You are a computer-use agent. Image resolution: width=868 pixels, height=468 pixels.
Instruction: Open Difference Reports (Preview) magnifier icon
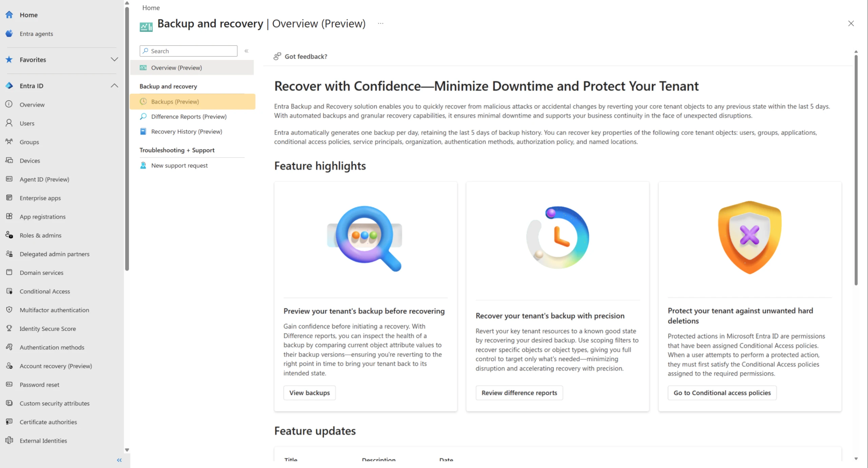[143, 116]
